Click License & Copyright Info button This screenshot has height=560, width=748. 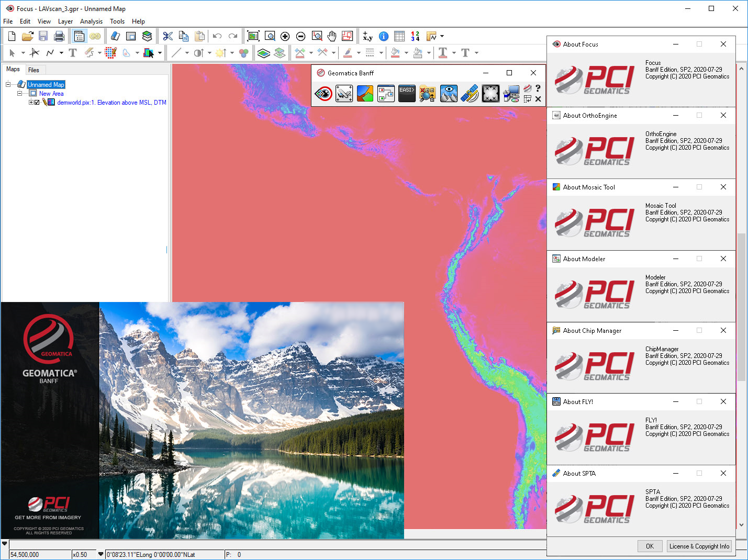(x=699, y=546)
